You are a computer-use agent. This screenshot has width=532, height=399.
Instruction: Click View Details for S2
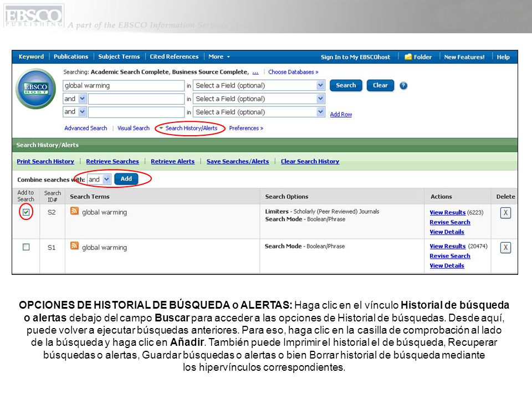point(447,232)
